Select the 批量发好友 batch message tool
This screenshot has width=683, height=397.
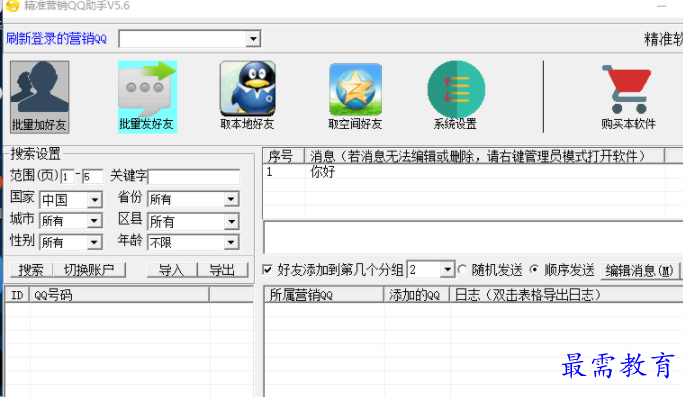point(147,97)
